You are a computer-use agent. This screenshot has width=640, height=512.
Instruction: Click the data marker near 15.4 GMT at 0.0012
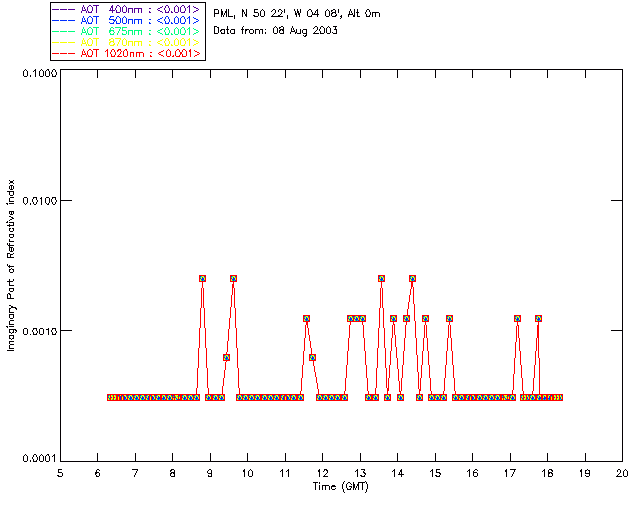coord(449,318)
